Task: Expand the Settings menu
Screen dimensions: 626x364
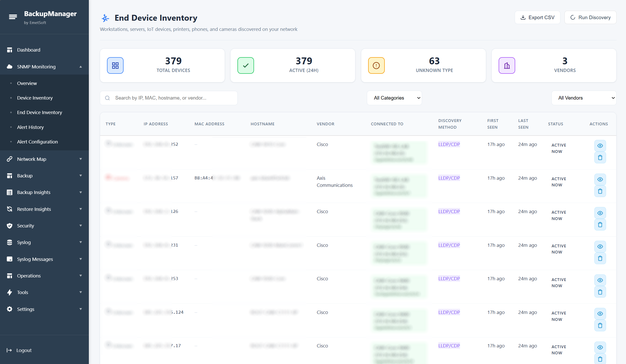Action: [44, 309]
